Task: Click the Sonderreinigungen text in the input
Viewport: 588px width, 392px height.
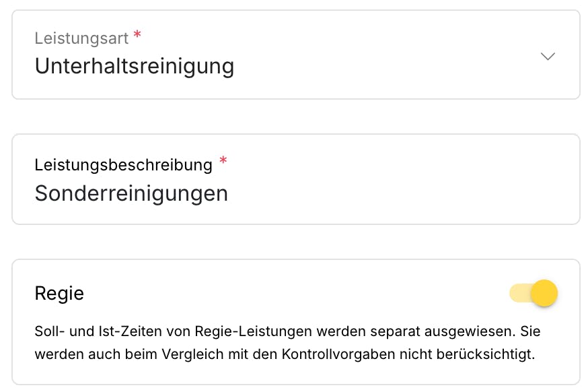Action: (x=131, y=194)
